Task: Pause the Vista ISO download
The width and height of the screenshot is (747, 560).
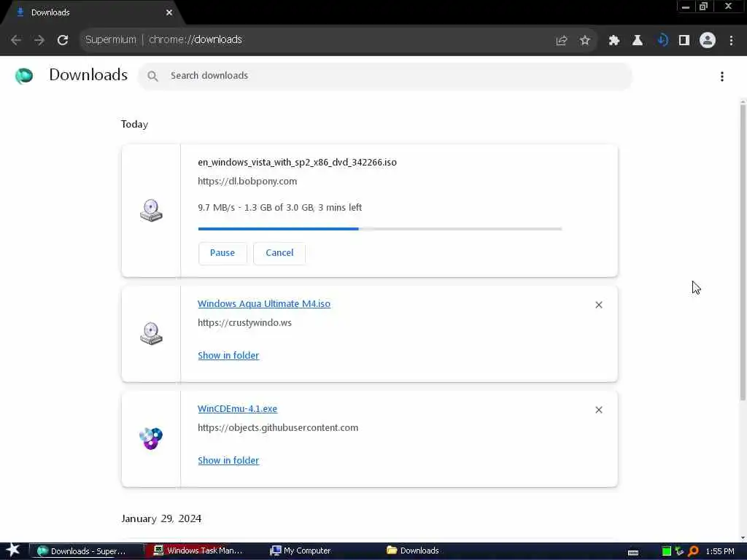Action: click(222, 253)
